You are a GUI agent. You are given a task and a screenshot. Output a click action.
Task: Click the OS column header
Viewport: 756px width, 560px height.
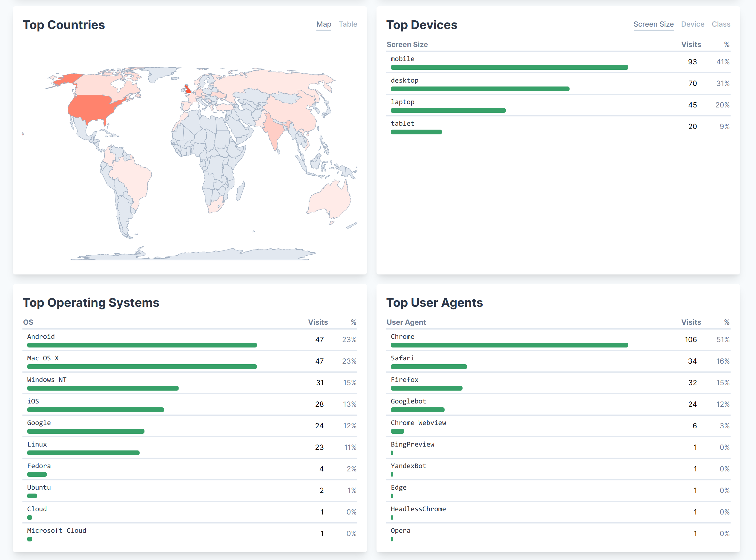tap(28, 322)
